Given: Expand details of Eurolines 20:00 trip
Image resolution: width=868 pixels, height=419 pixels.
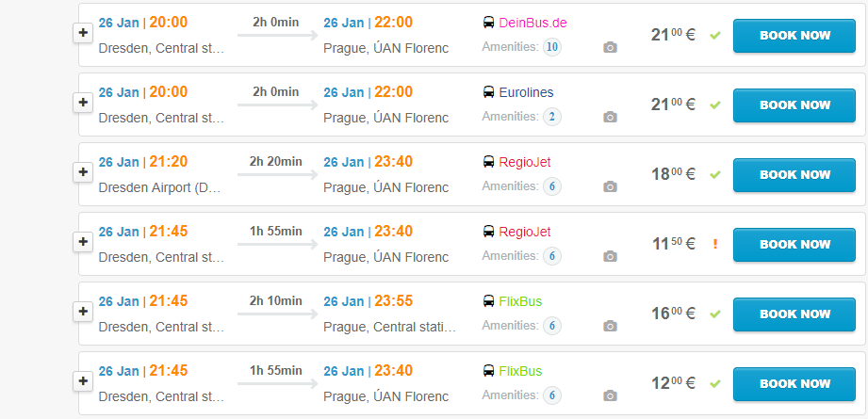Looking at the screenshot, I should [83, 103].
